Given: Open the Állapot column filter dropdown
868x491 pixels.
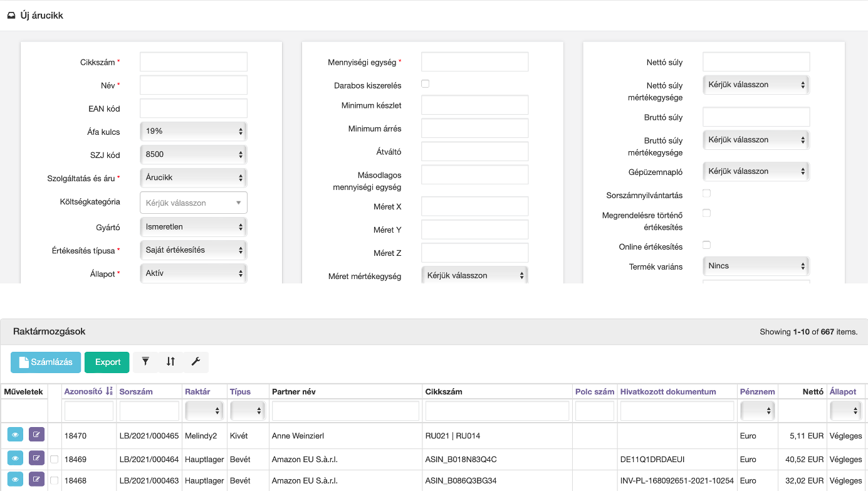Looking at the screenshot, I should pos(846,411).
